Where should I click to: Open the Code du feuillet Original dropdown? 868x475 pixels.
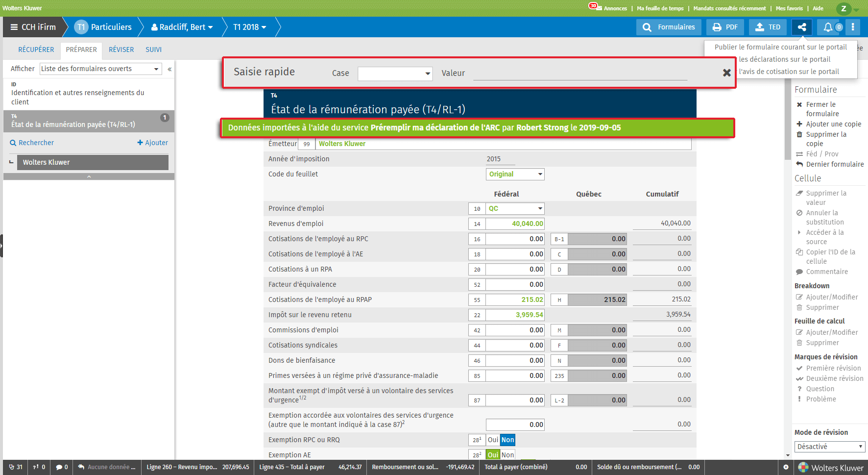pos(515,175)
